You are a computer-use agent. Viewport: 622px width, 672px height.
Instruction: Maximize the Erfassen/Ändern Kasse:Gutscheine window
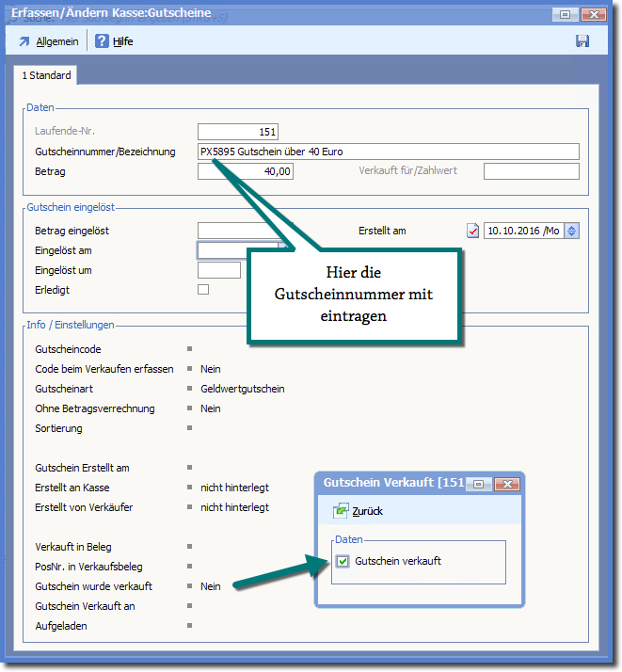click(x=565, y=14)
